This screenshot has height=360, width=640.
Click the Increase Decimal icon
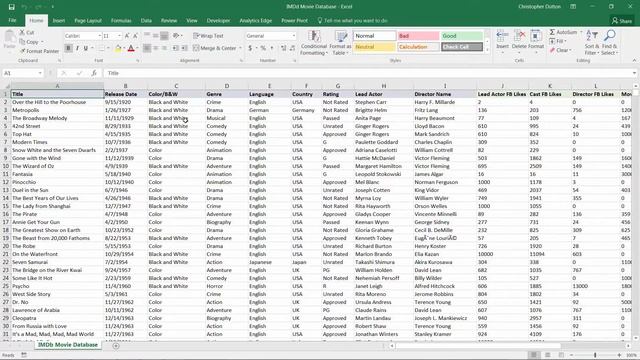(x=284, y=48)
